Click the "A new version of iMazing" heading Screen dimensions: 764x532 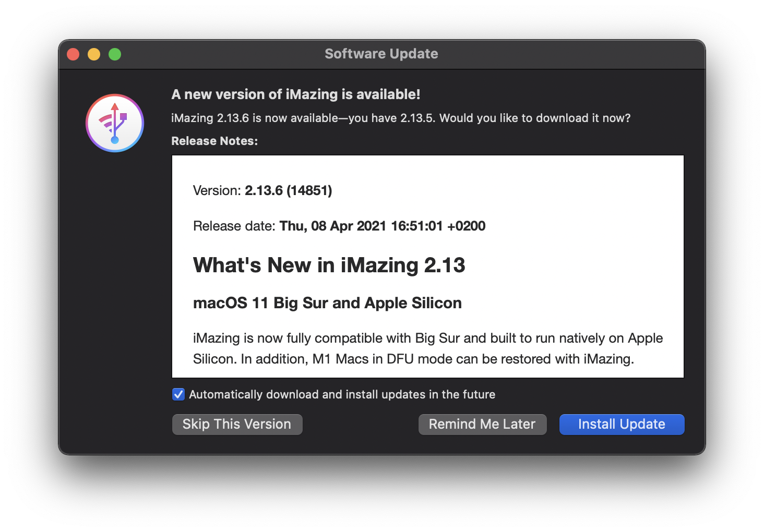point(295,94)
